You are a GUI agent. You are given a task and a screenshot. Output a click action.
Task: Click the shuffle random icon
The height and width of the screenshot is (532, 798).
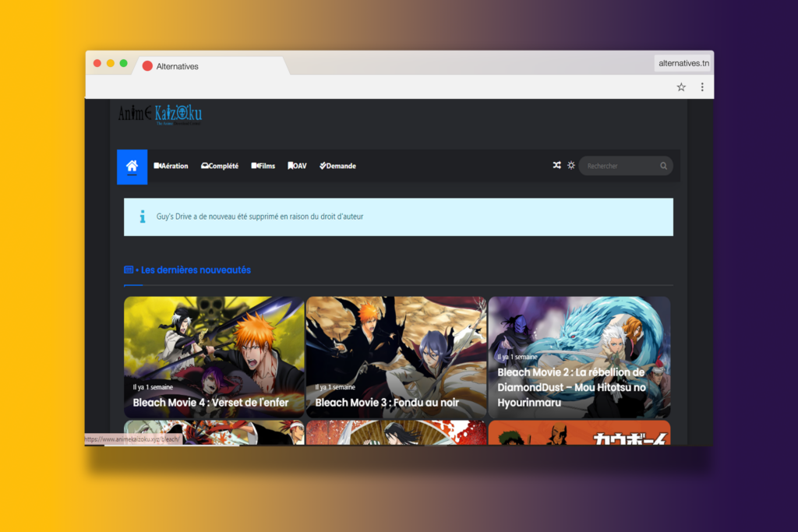pos(556,165)
